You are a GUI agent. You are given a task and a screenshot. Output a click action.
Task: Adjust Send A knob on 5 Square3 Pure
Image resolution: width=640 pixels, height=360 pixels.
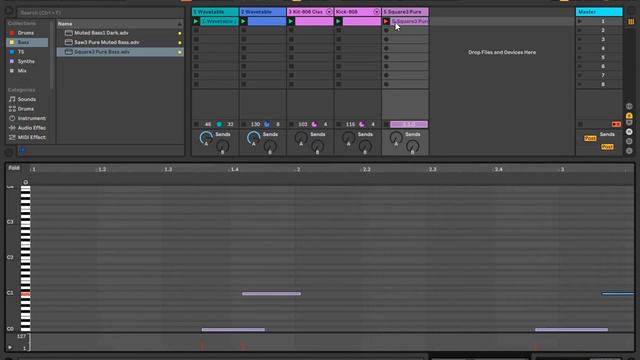pyautogui.click(x=396, y=138)
